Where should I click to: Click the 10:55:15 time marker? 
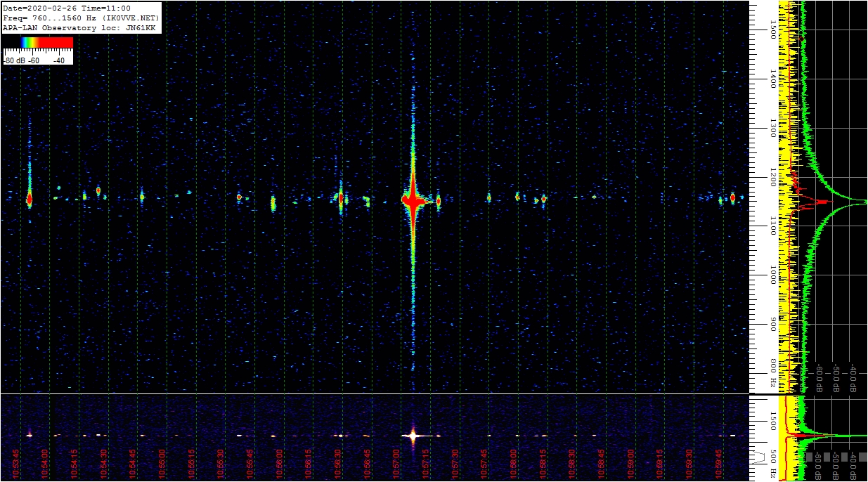point(192,464)
